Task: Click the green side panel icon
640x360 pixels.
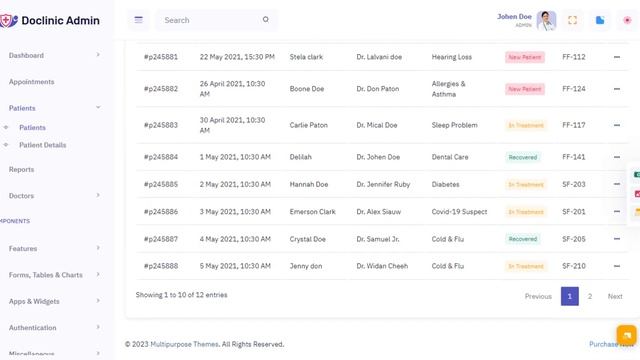Action: coord(636,175)
